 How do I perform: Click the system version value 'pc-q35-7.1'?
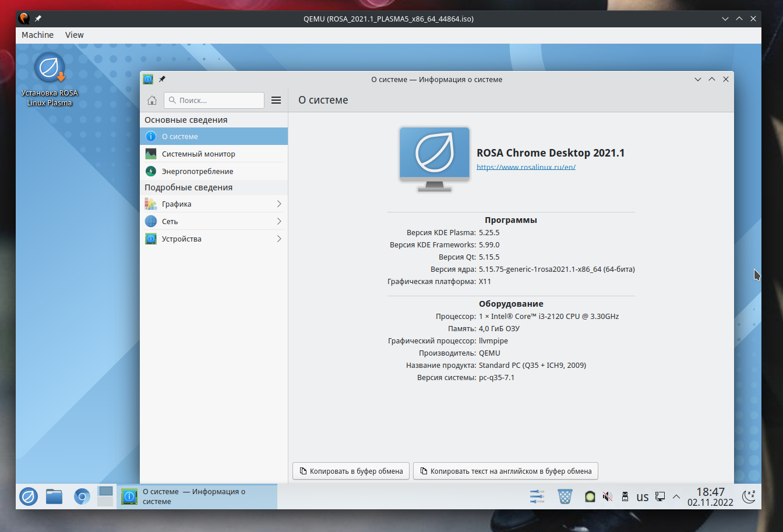click(x=497, y=378)
